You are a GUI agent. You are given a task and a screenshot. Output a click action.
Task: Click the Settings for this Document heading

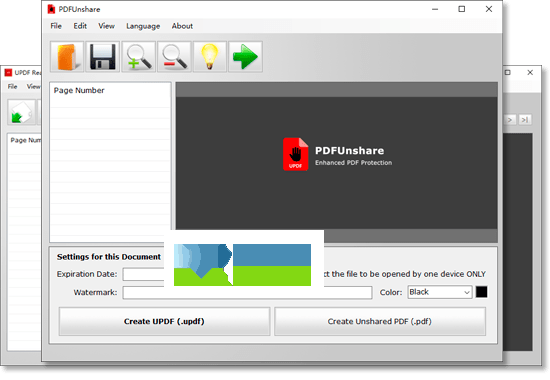pyautogui.click(x=109, y=257)
